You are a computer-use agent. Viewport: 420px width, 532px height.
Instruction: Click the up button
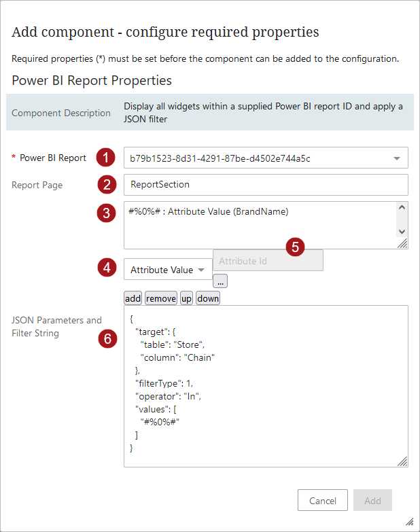(186, 298)
